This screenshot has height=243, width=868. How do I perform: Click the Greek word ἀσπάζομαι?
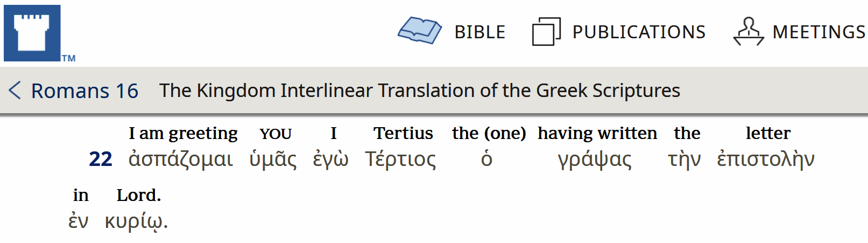pyautogui.click(x=181, y=159)
